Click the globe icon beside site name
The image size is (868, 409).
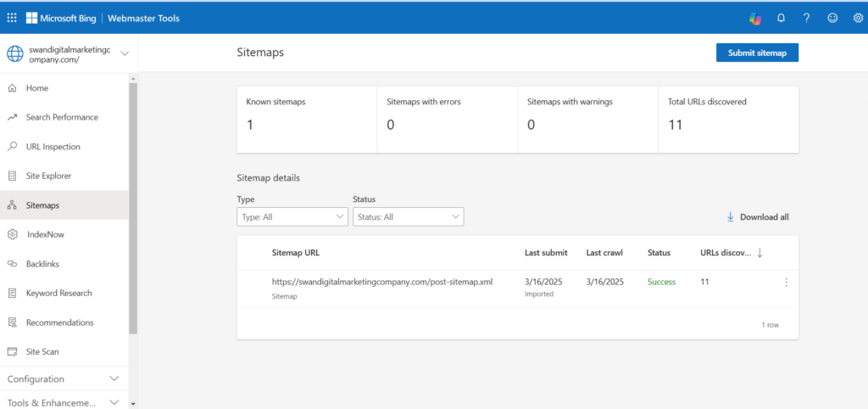tap(14, 53)
